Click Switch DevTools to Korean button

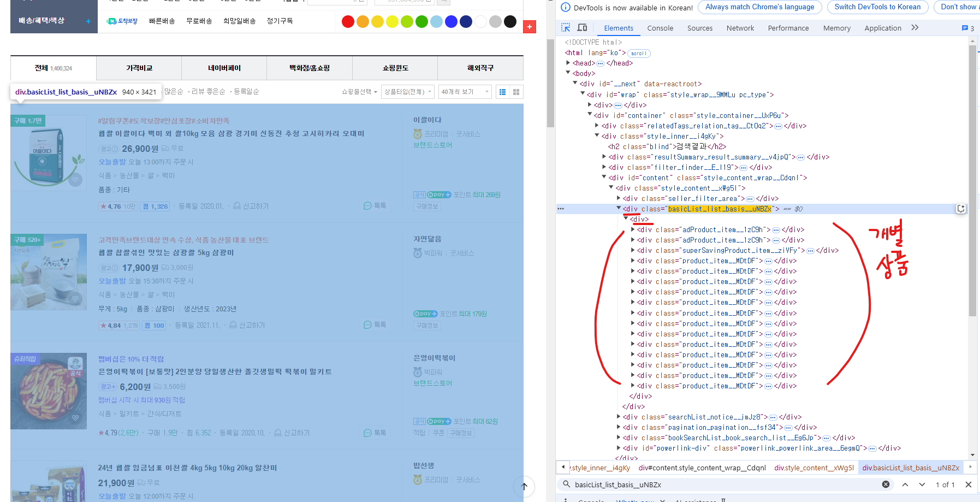coord(877,7)
